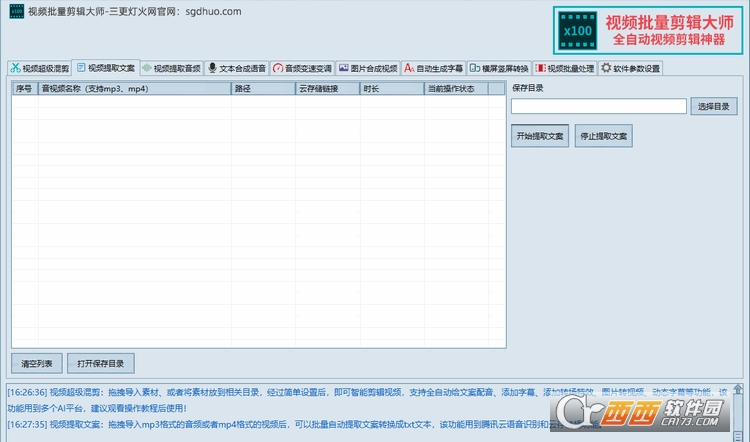
Task: Click the 时长 column header
Action: coord(392,88)
